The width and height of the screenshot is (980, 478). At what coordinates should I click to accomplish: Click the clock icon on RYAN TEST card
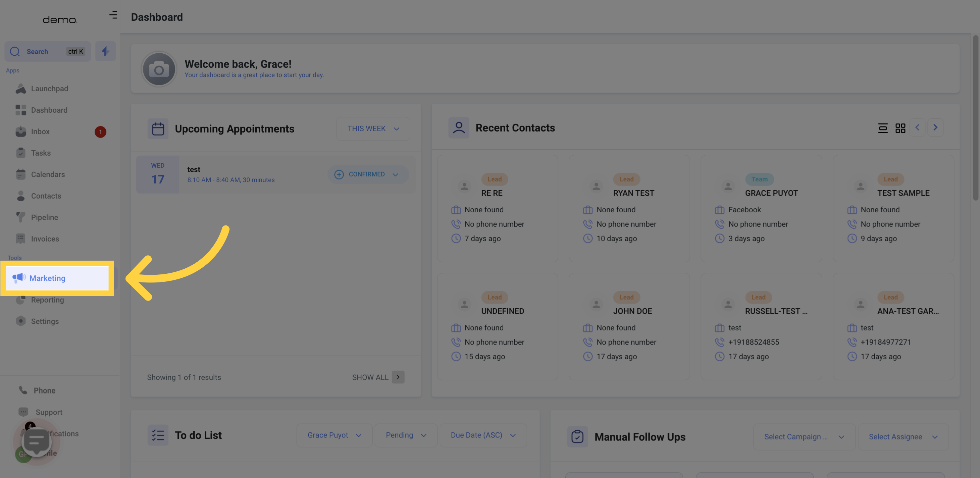click(x=588, y=239)
